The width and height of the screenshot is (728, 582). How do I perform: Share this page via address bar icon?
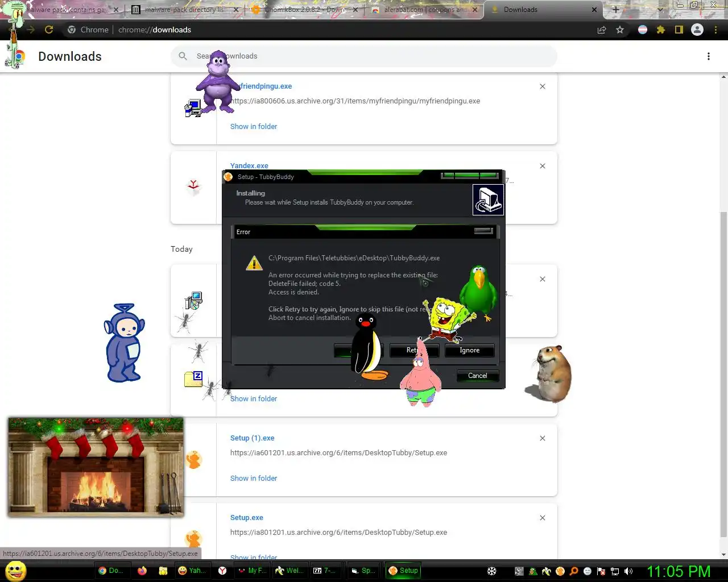(x=602, y=30)
